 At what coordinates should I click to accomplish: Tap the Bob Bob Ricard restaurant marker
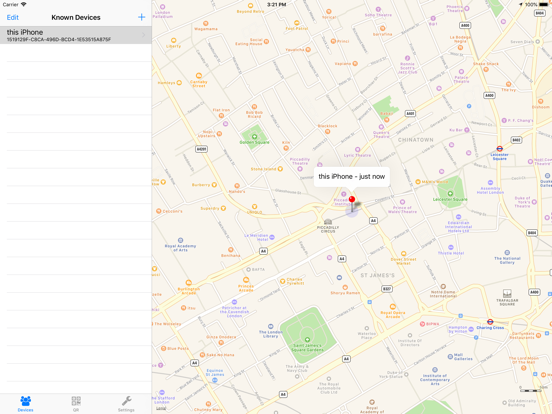(254, 107)
